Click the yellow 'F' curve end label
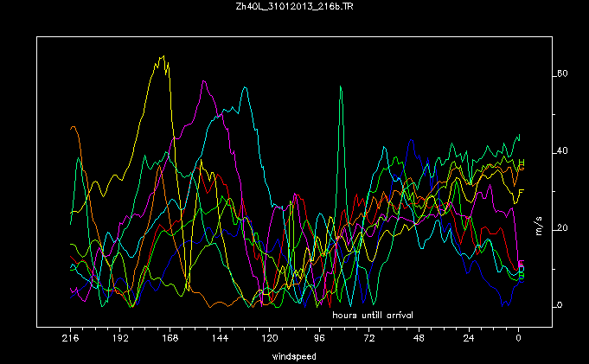Screen dimensions: 589x364 (x=522, y=191)
